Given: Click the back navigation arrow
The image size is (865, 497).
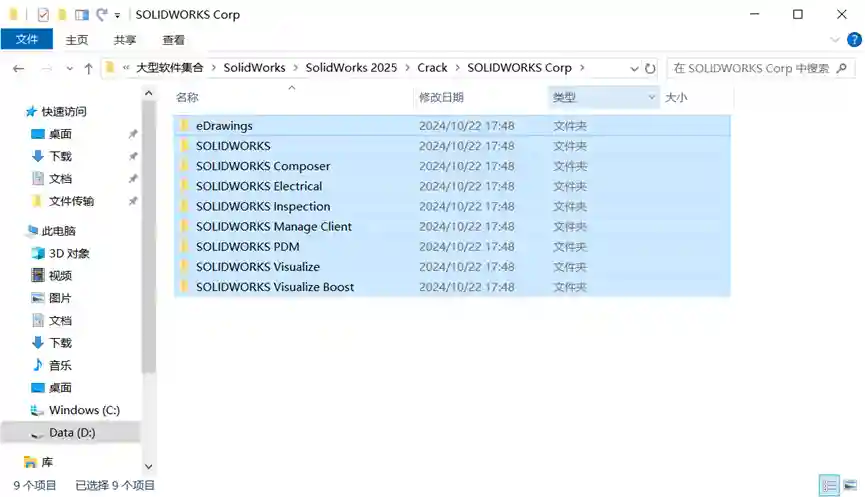Looking at the screenshot, I should 18,68.
